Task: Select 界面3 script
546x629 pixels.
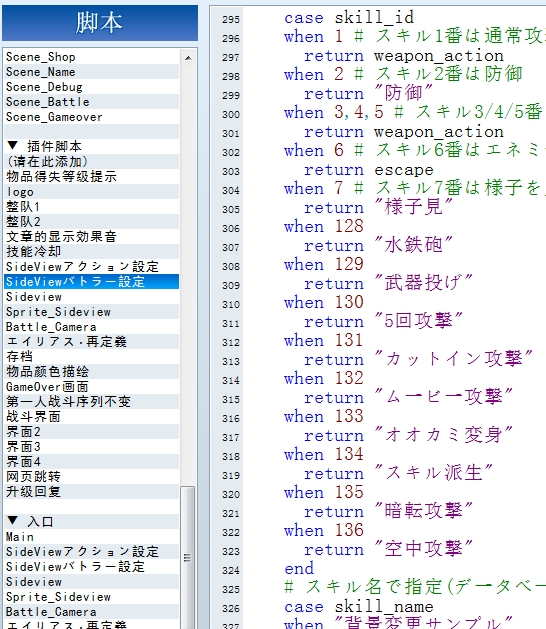Action: pos(91,447)
